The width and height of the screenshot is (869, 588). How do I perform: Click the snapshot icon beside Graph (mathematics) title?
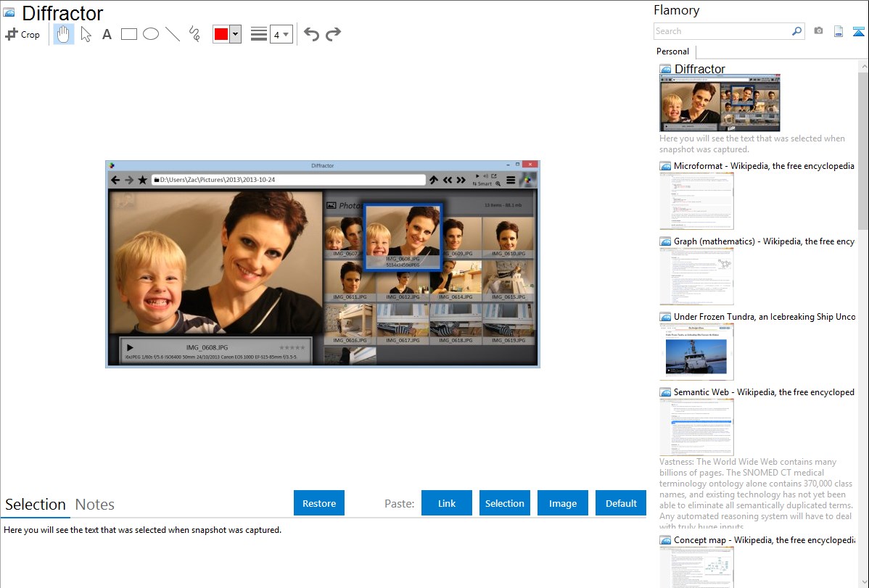point(665,241)
